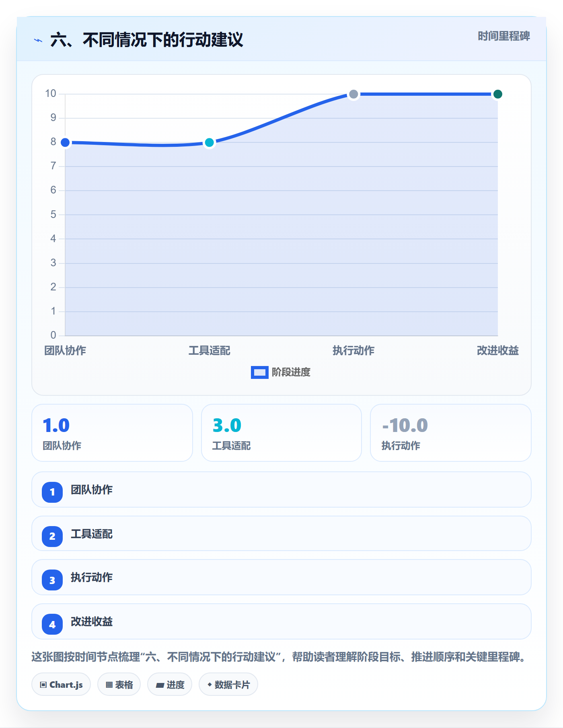Click the Chart.js tag
The image size is (563, 728).
tap(61, 685)
